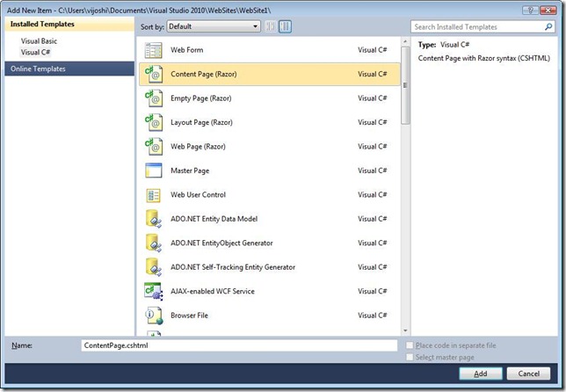Select "ADO.NET EntityObject Generator" row text

click(x=221, y=243)
